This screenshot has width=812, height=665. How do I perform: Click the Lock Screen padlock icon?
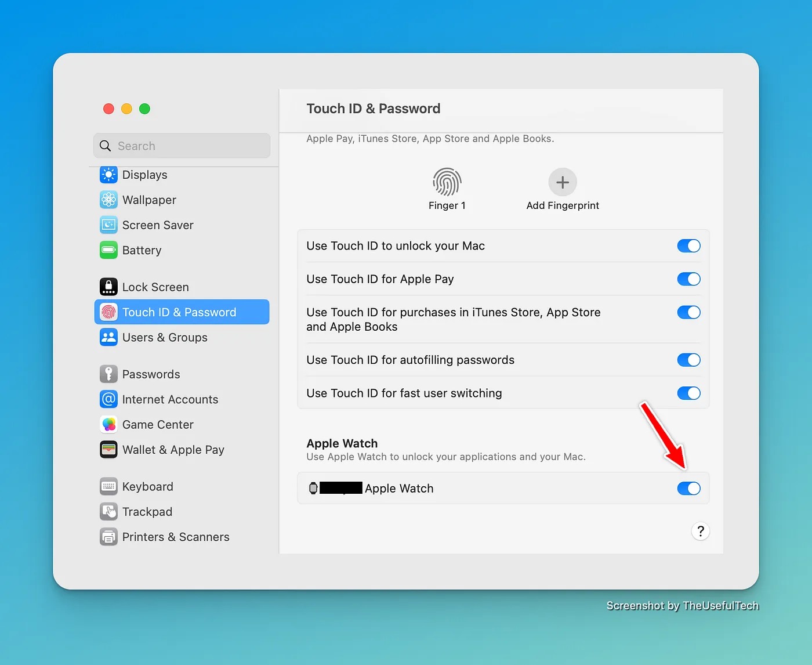click(x=108, y=287)
